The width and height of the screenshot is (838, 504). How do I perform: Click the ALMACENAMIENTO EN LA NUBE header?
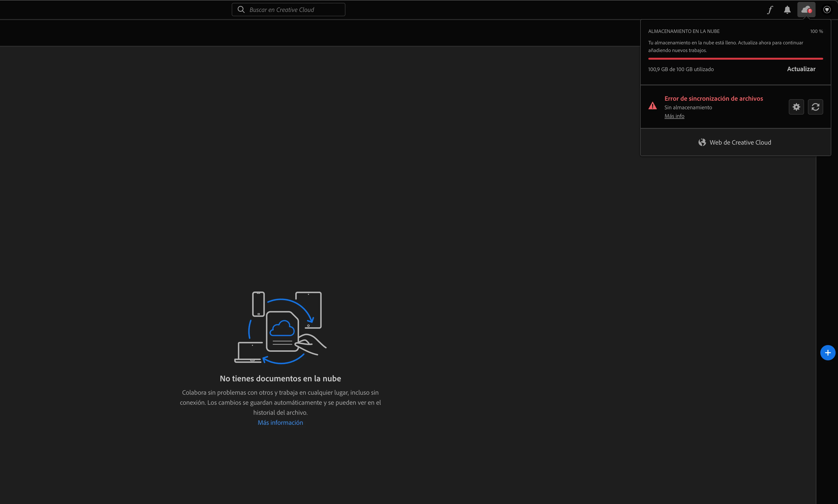tap(684, 31)
